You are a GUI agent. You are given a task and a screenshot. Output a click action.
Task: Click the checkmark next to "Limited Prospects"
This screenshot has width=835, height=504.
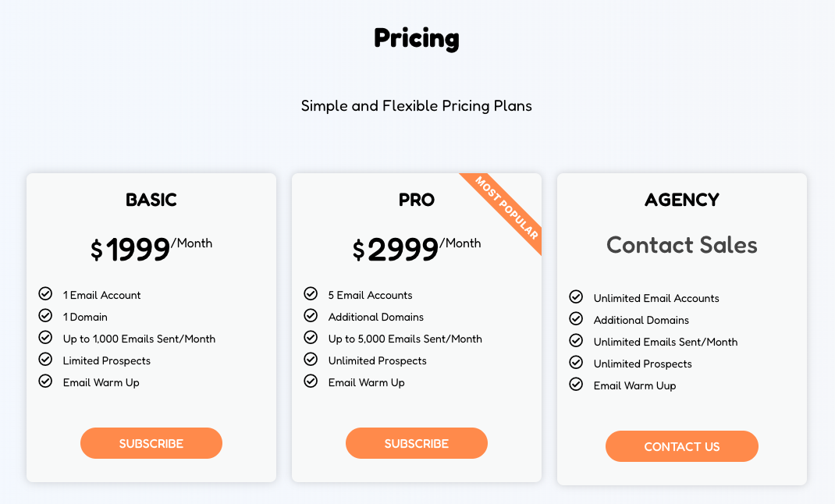44,360
